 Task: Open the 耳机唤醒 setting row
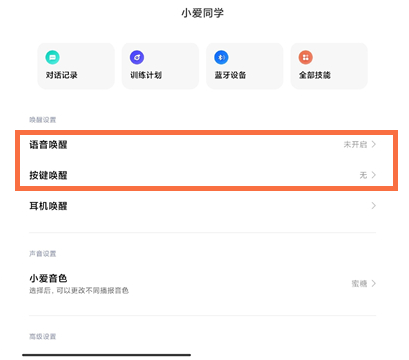click(x=203, y=206)
